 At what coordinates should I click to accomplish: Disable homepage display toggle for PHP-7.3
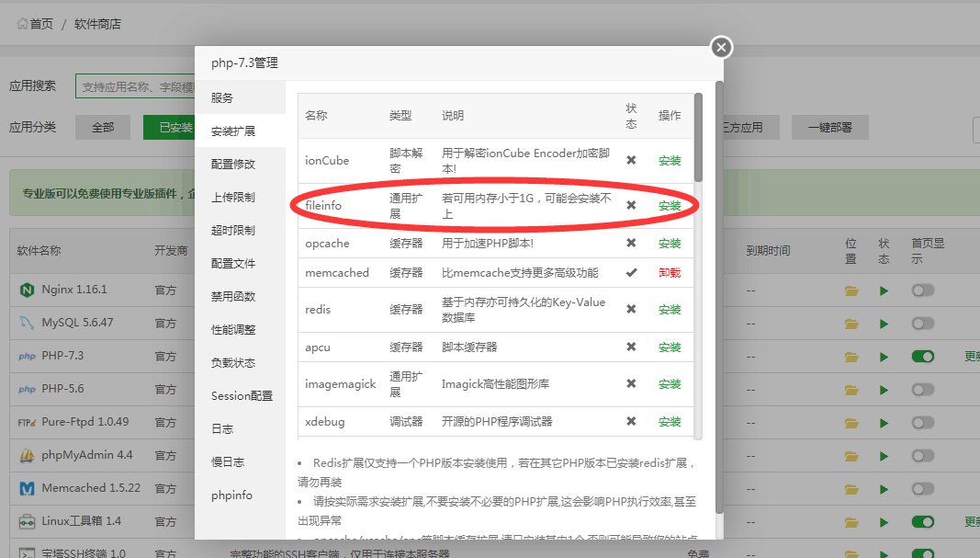(x=922, y=357)
